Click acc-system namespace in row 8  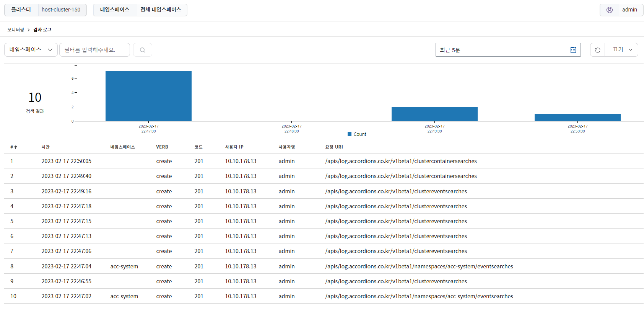[124, 266]
